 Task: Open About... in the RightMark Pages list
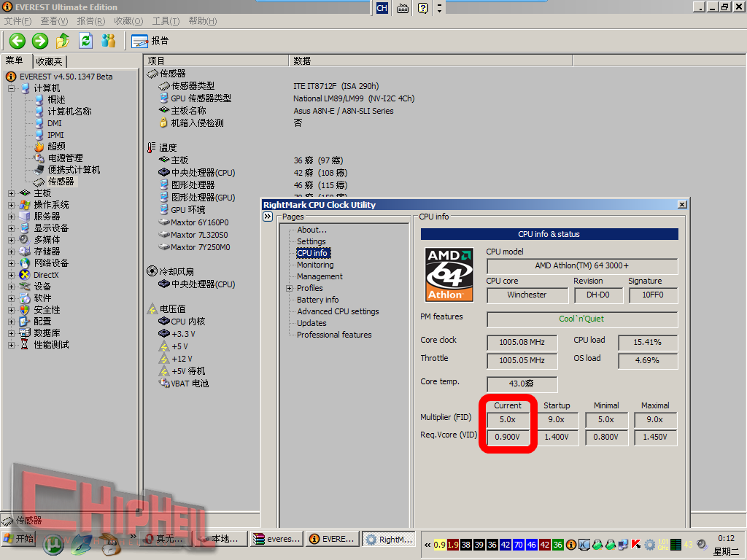[x=311, y=230]
